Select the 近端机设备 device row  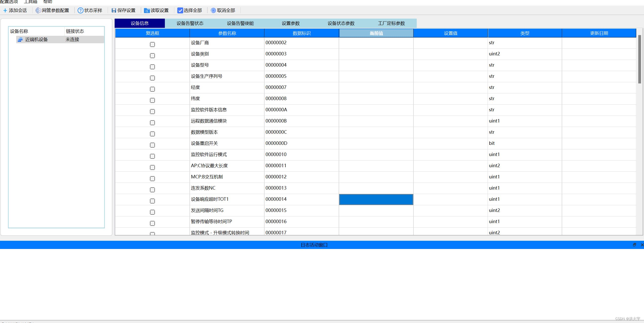pos(60,40)
